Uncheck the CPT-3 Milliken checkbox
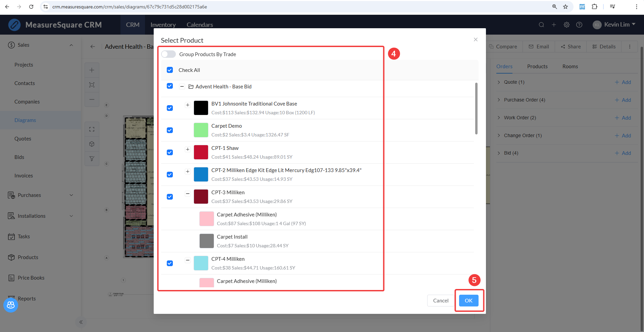Viewport: 644px width, 332px height. pyautogui.click(x=170, y=197)
